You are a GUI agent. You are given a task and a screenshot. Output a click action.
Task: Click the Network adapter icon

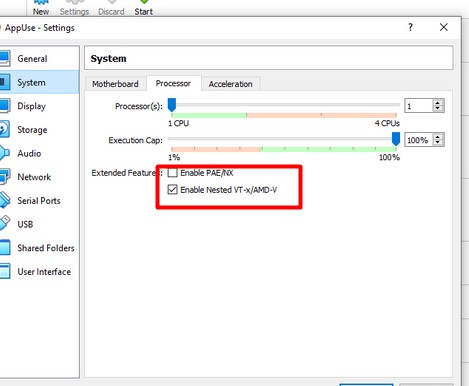(5, 177)
